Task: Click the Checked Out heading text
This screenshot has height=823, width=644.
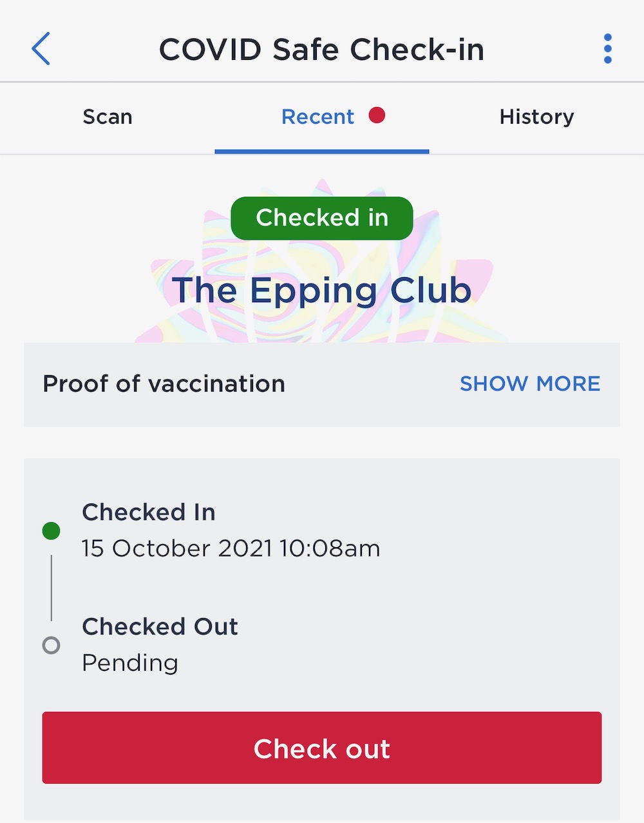Action: [x=160, y=626]
